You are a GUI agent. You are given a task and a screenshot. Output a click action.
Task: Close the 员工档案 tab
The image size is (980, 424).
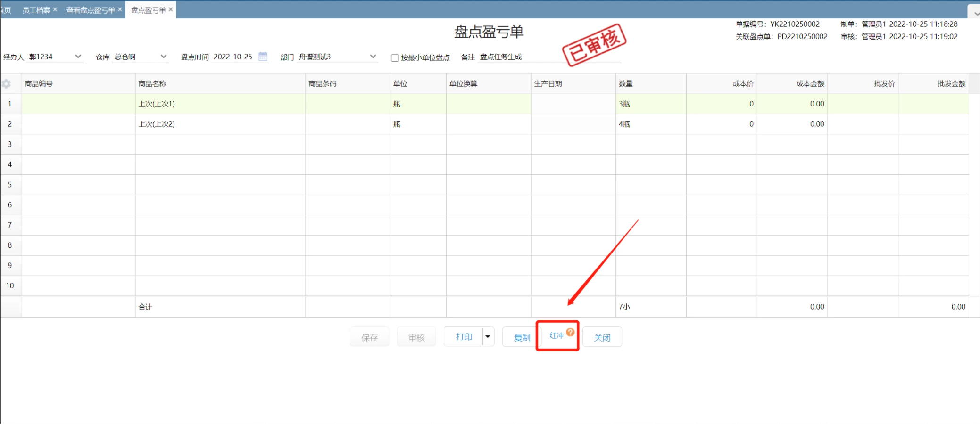click(55, 9)
